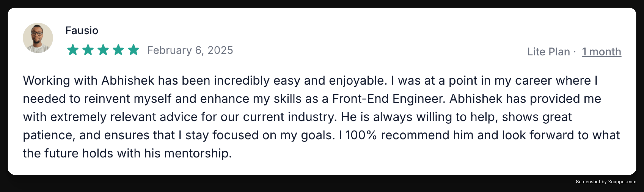The width and height of the screenshot is (644, 192).
Task: Click the word enjoyable in review
Action: point(358,80)
